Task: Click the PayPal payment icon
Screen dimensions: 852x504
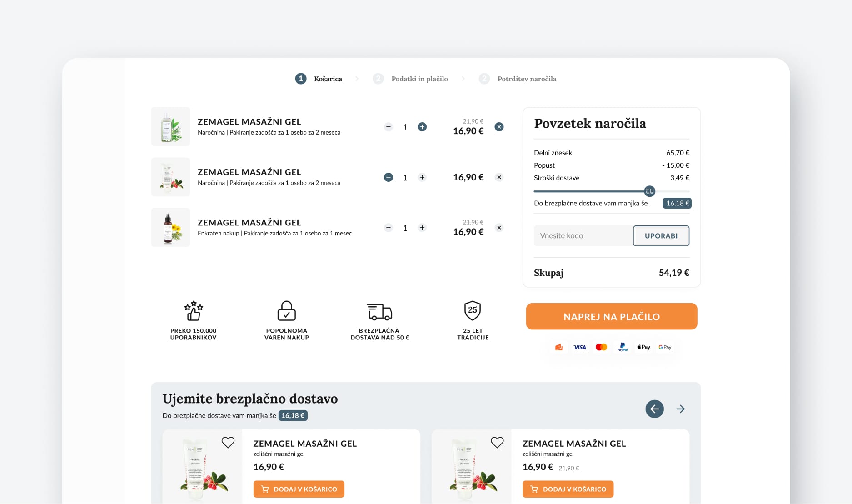Action: [x=622, y=347]
